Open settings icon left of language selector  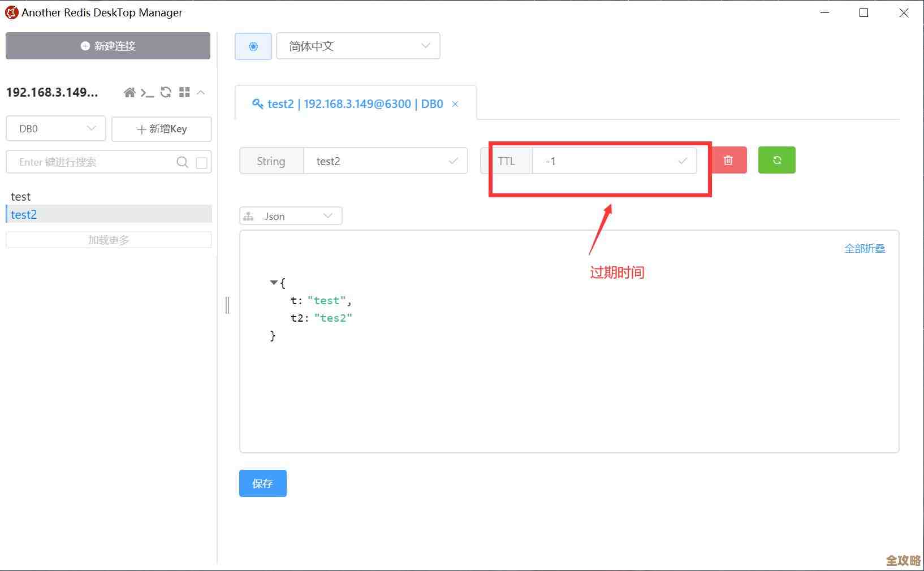click(x=253, y=46)
